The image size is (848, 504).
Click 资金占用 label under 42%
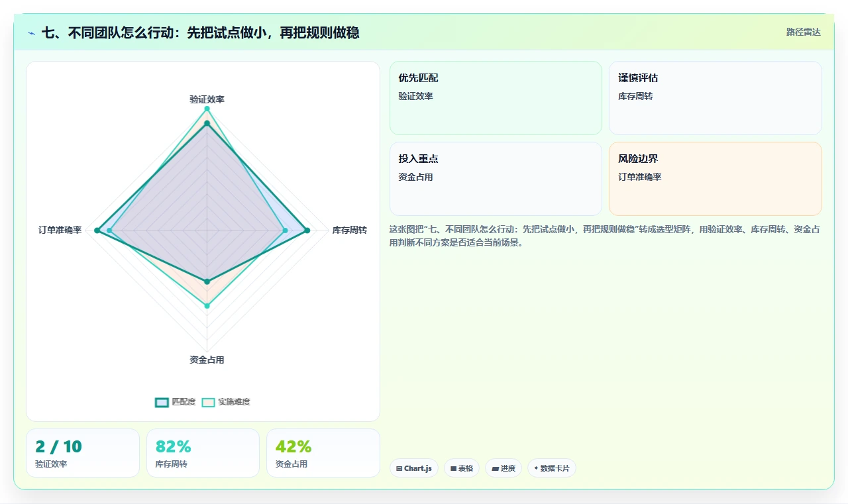coord(291,464)
